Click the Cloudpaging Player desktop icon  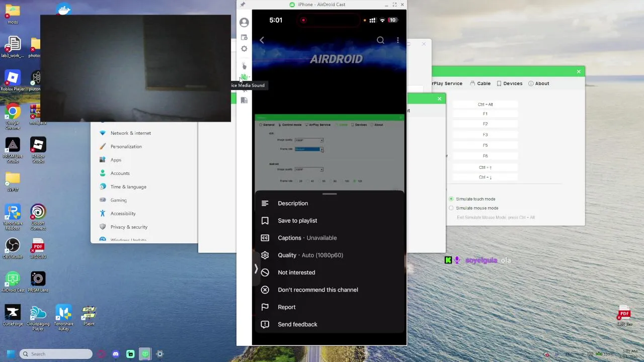click(x=38, y=318)
